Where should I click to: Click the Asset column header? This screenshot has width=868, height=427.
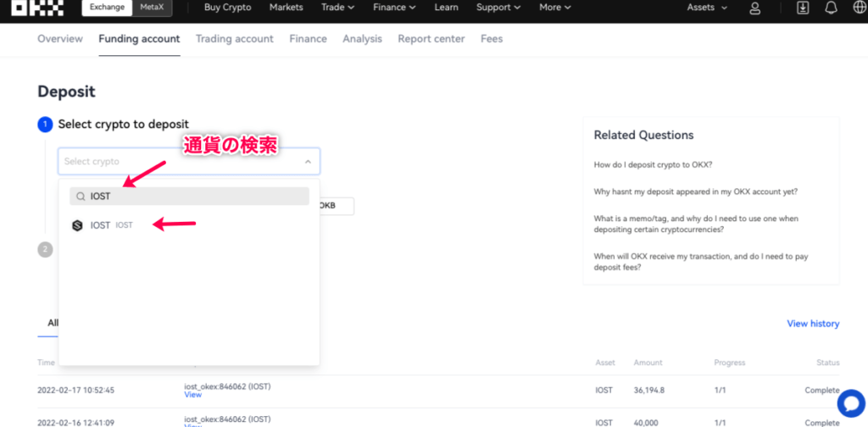[x=605, y=363]
